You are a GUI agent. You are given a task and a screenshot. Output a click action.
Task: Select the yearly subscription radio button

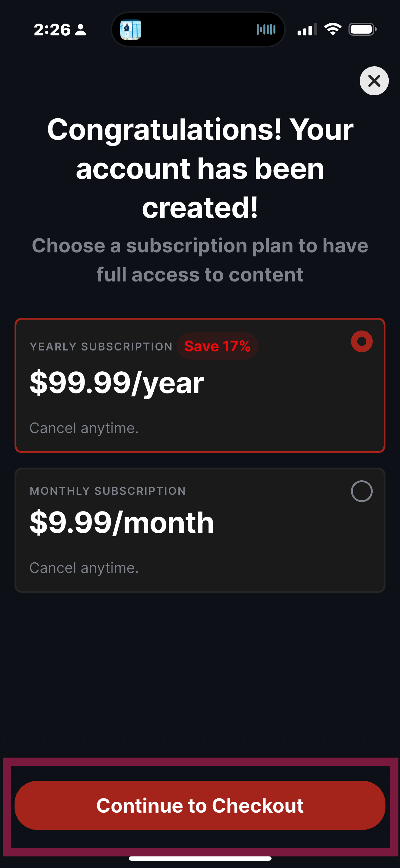pyautogui.click(x=362, y=341)
